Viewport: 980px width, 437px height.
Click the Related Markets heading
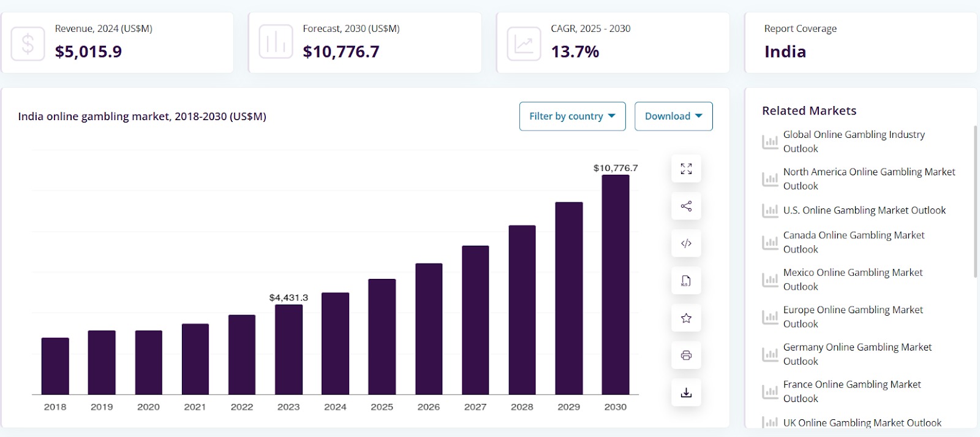[809, 111]
